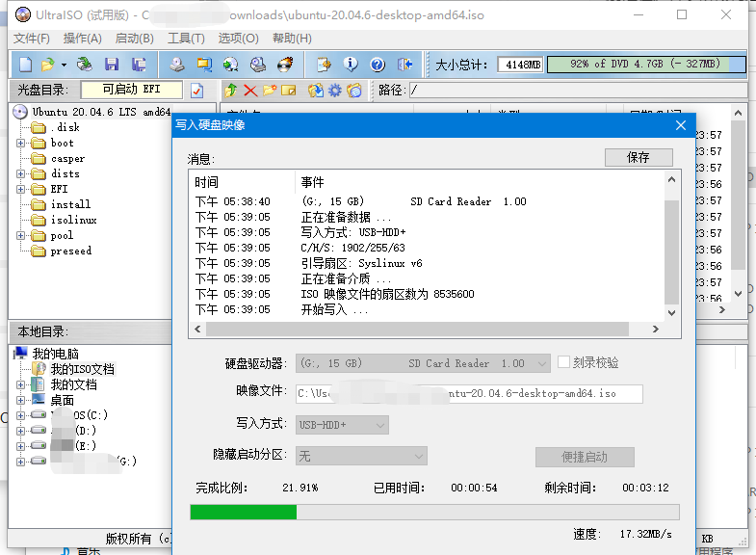This screenshot has width=756, height=555.
Task: Click the 我的电脑 computer icon
Action: tap(20, 354)
